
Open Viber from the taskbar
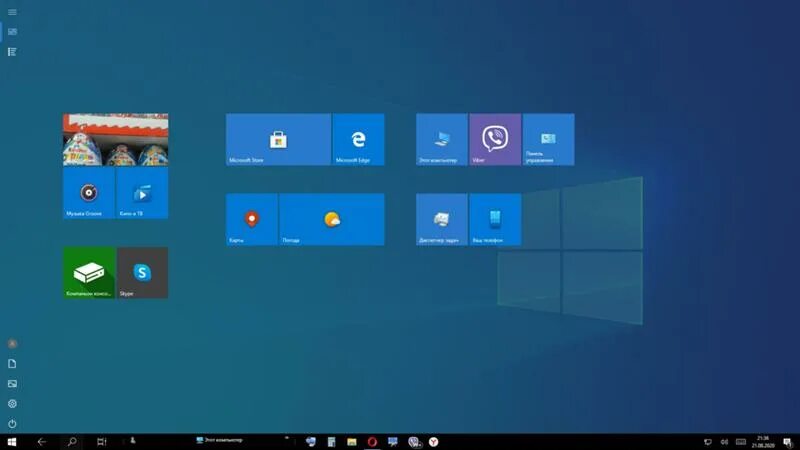[414, 442]
